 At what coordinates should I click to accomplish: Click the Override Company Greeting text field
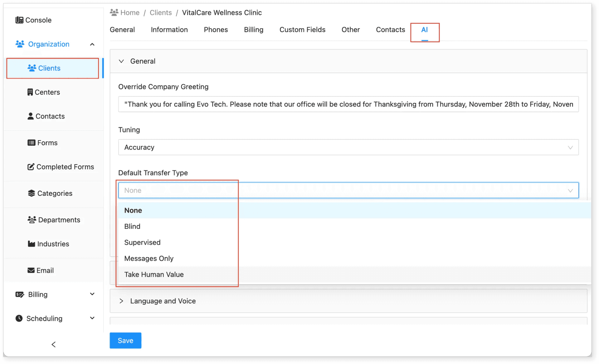click(x=348, y=104)
